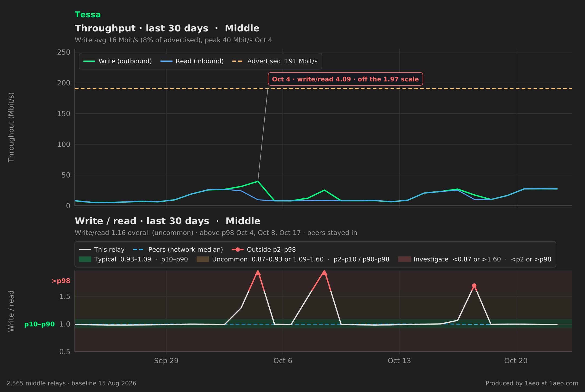The height and width of the screenshot is (392, 585).
Task: Click the 'Throughput · last 30 days · Middle' title
Action: click(167, 28)
